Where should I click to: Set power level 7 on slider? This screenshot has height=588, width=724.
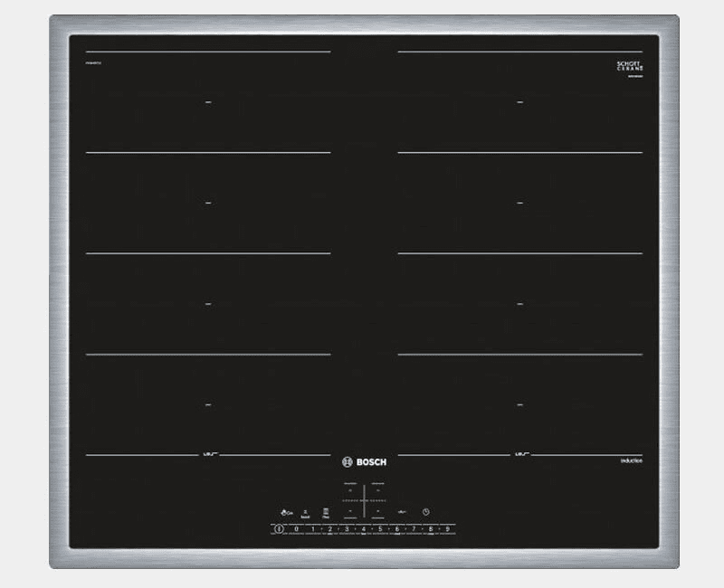click(414, 529)
